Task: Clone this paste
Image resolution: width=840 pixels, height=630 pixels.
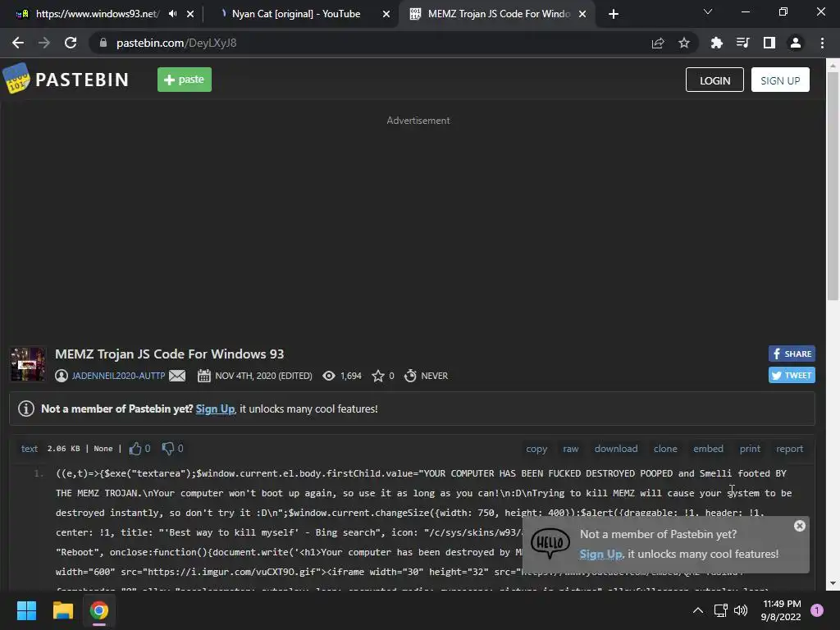Action: tap(665, 449)
